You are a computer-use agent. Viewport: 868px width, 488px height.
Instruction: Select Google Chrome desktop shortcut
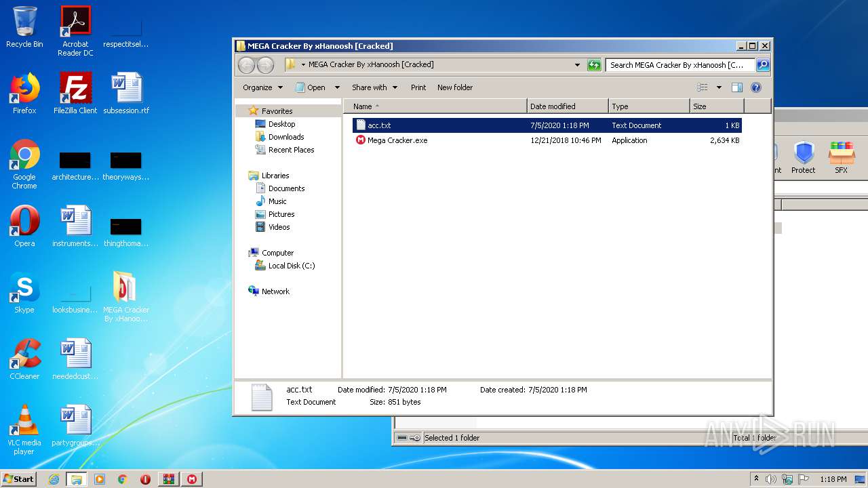[24, 164]
